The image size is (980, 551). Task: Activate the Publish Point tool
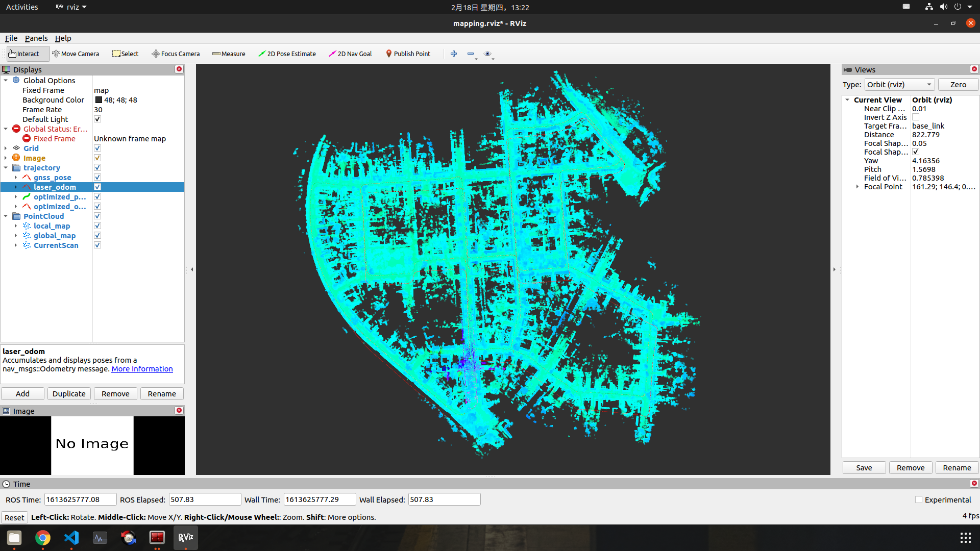coord(408,54)
